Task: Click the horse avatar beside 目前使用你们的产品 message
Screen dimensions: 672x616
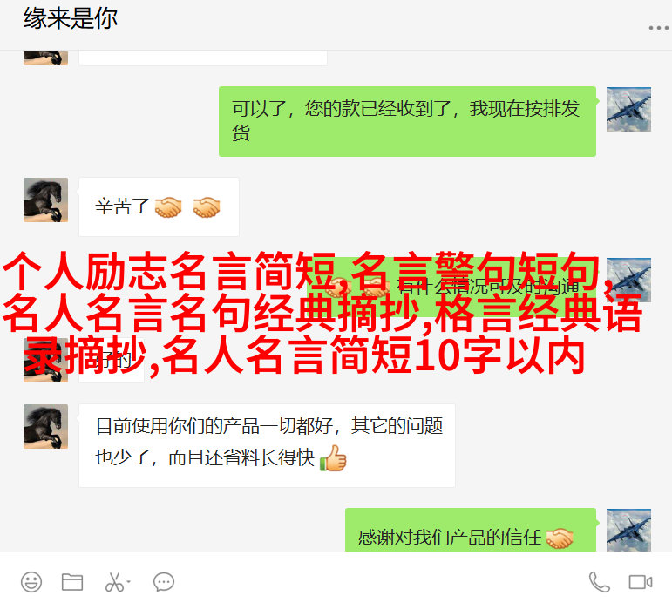Action: coord(46,426)
